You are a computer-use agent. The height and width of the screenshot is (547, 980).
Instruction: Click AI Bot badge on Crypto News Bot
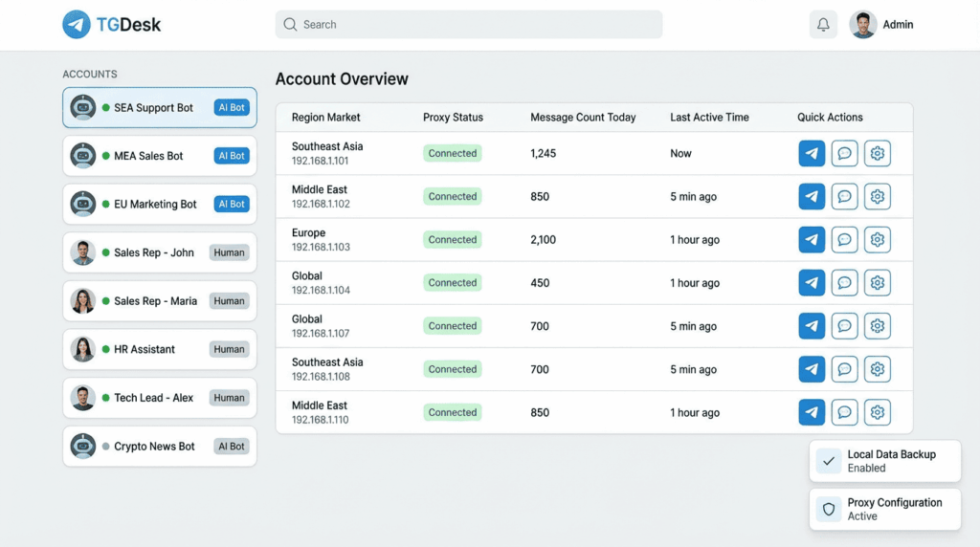[232, 446]
